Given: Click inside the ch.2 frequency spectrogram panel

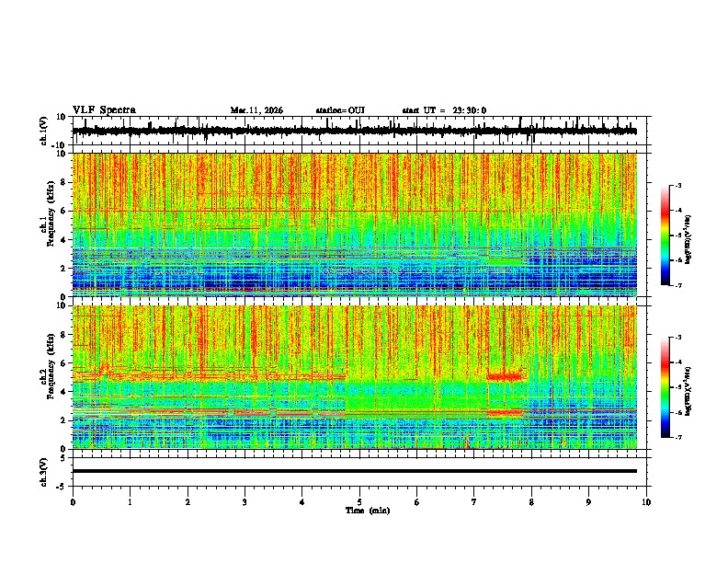Looking at the screenshot, I should (x=355, y=377).
